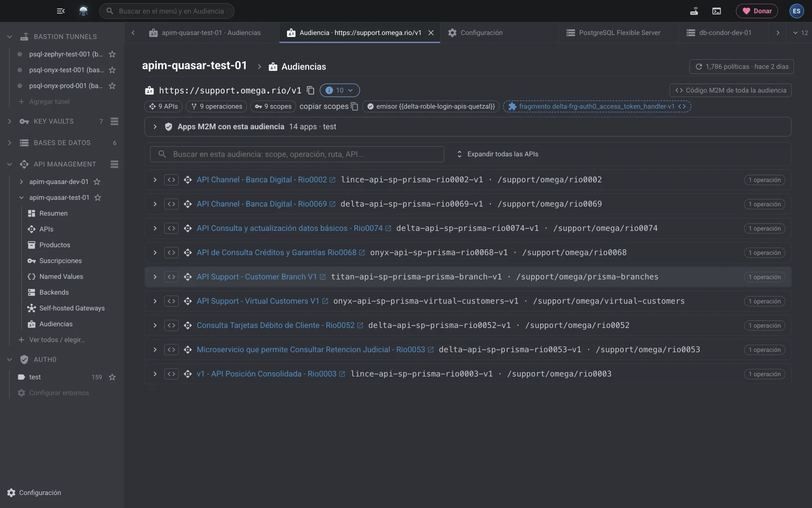
Task: Open Self-hosted Gateways in the sidebar
Action: click(x=72, y=308)
